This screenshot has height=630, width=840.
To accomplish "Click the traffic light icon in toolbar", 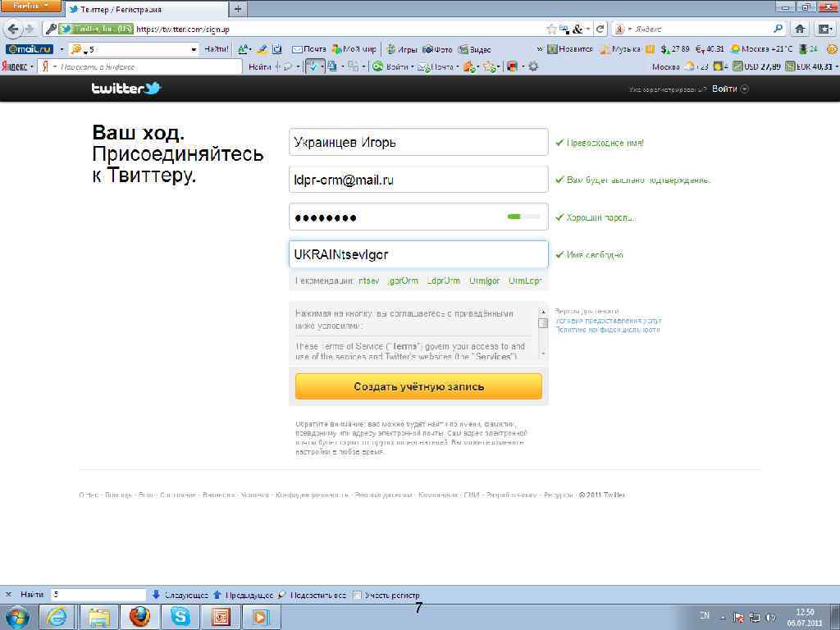I will pos(802,49).
